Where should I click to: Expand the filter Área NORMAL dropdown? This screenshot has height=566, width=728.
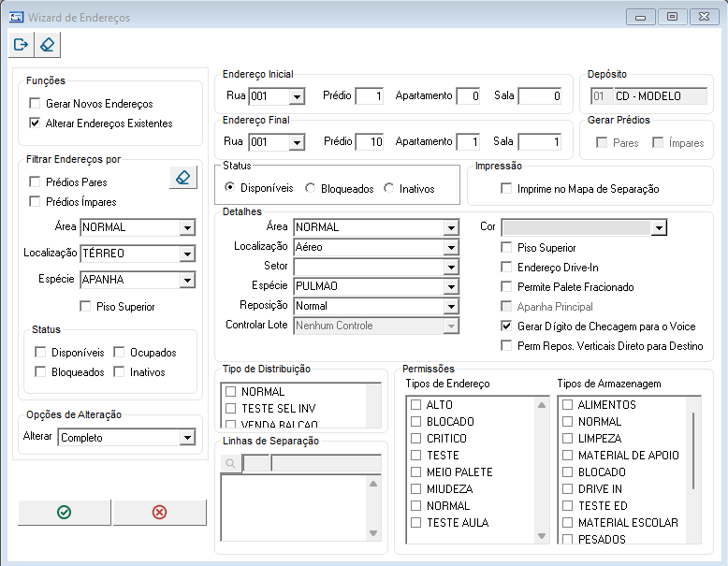(187, 227)
